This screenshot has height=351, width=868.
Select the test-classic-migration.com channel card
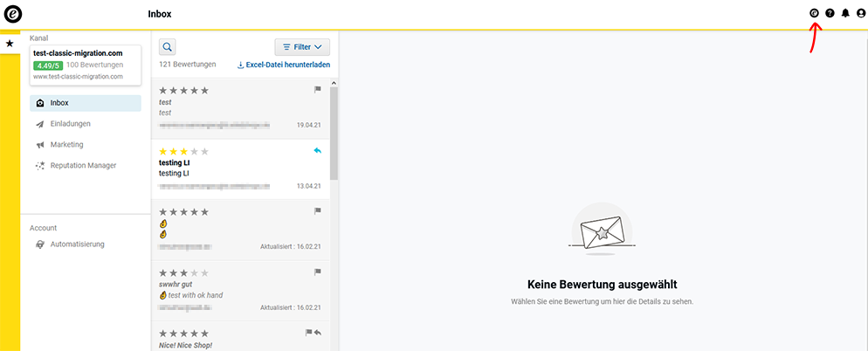click(x=86, y=65)
